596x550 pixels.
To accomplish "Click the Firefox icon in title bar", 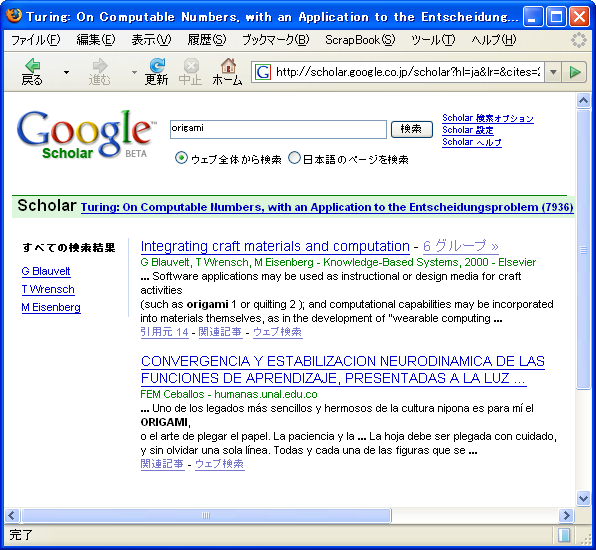I will (14, 16).
